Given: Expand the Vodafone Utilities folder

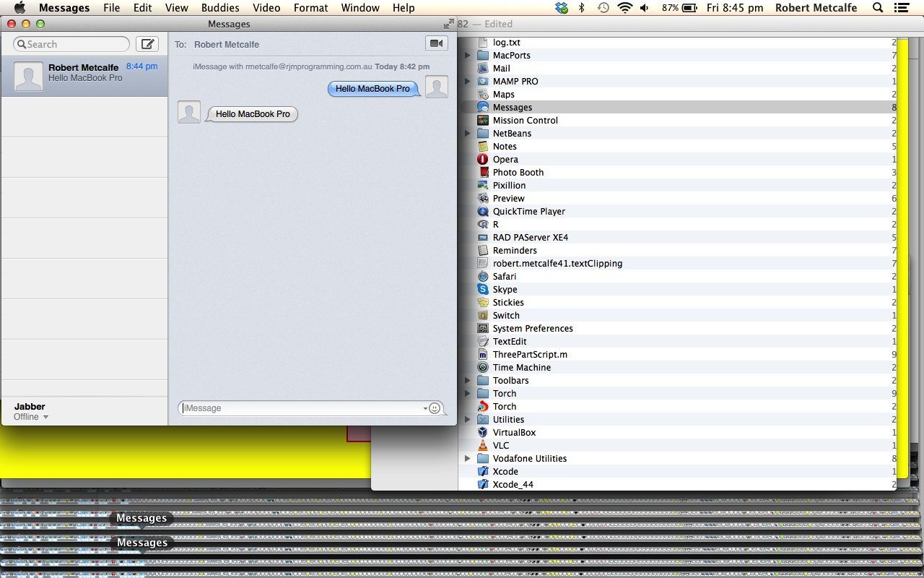Looking at the screenshot, I should pyautogui.click(x=467, y=458).
